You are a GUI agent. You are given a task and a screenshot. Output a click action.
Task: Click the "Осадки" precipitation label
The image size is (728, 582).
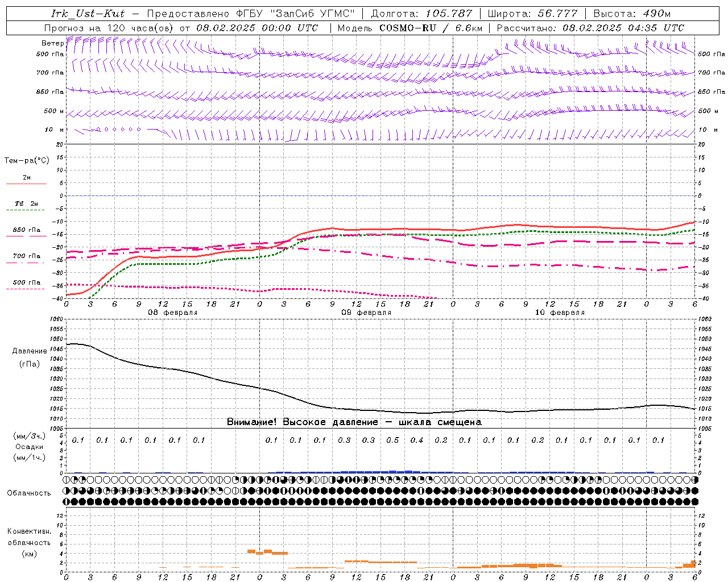(30, 447)
